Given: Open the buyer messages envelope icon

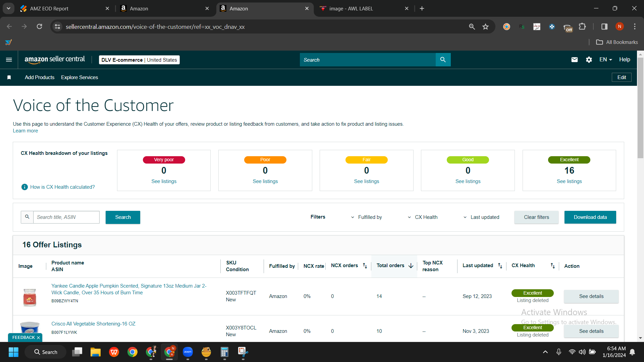Looking at the screenshot, I should [x=575, y=60].
